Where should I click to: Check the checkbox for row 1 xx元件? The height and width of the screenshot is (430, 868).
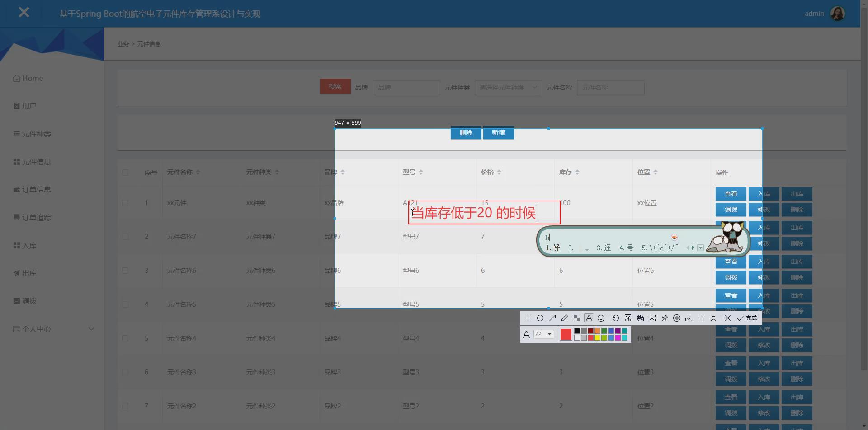[125, 202]
